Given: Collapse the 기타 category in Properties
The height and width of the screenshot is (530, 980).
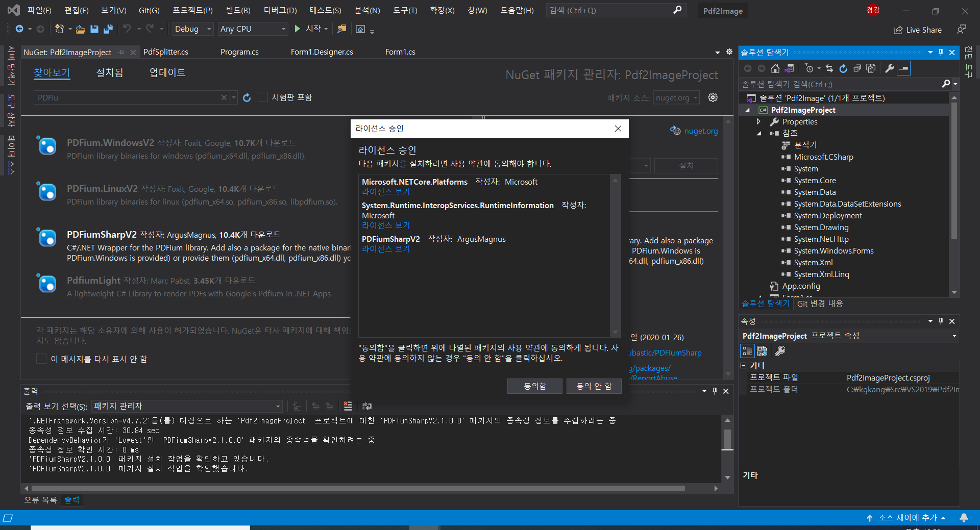Looking at the screenshot, I should (744, 366).
